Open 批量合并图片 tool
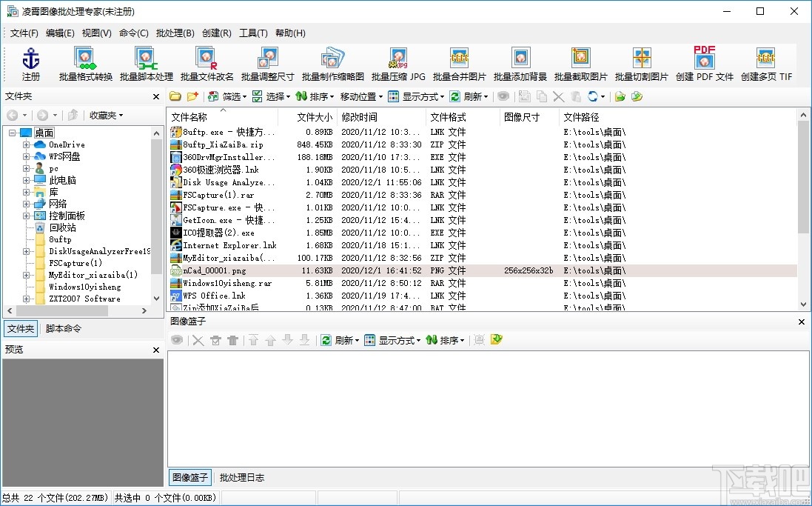Viewport: 812px width, 506px height. 460,64
